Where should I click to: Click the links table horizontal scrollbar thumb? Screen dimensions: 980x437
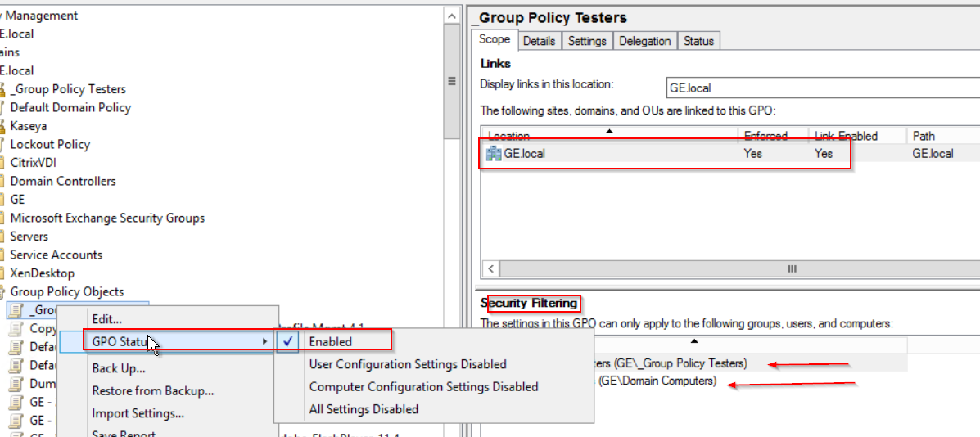pos(793,269)
